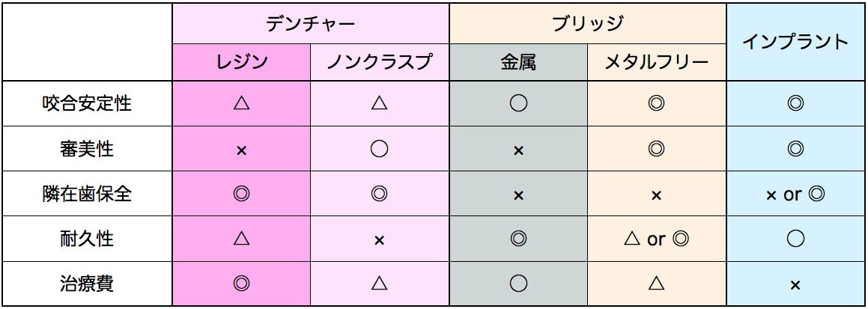Click the × in インプラント 治療費 row
The height and width of the screenshot is (309, 868).
tap(795, 285)
